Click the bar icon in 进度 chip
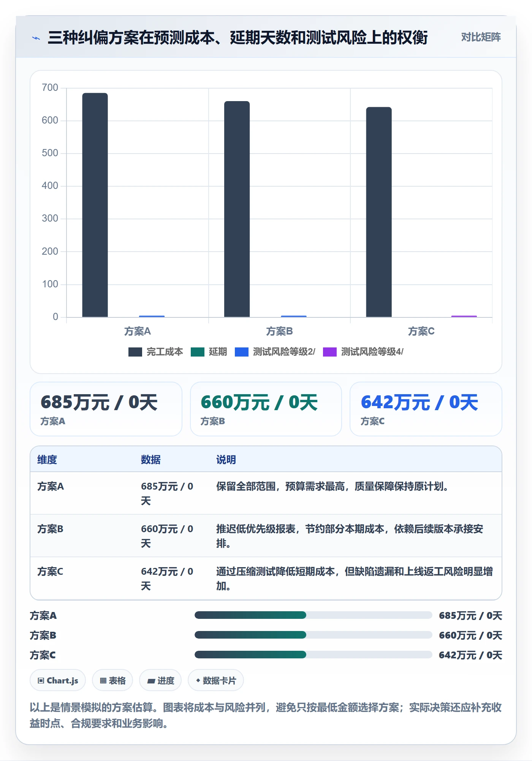 151,681
